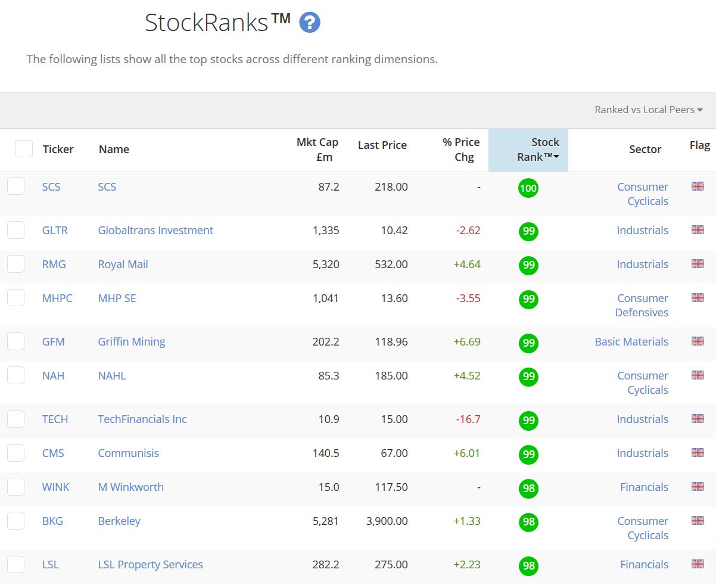
Task: Open the Consumer Cyclicals sector link for Berkeley
Action: [643, 528]
